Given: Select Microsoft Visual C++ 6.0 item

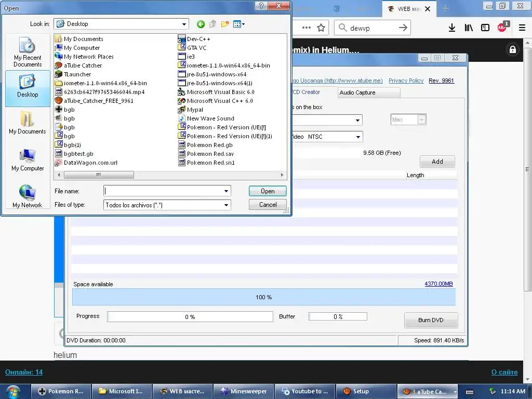Looking at the screenshot, I should click(216, 101).
